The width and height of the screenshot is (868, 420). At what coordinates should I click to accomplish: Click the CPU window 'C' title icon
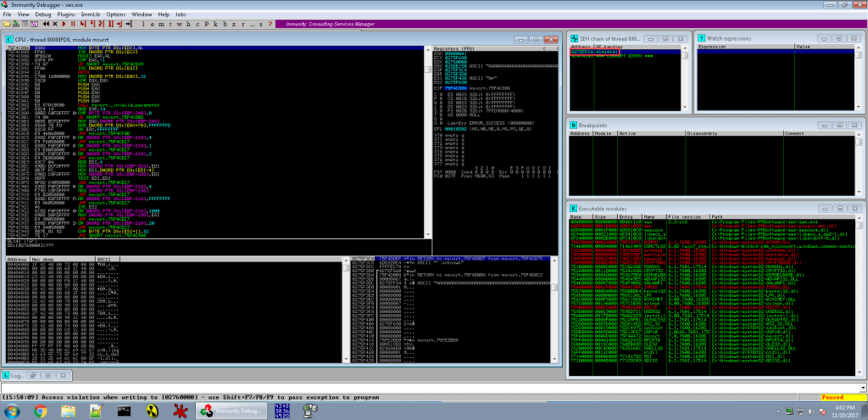9,40
